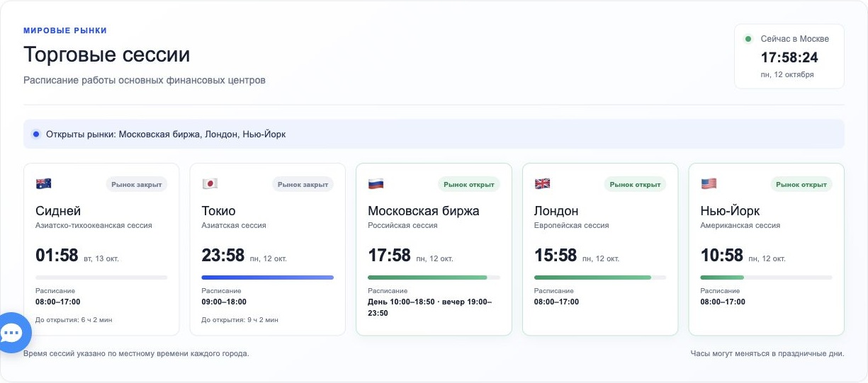Click Сидней Рынок закрыт badge
This screenshot has height=383, width=868.
[137, 184]
